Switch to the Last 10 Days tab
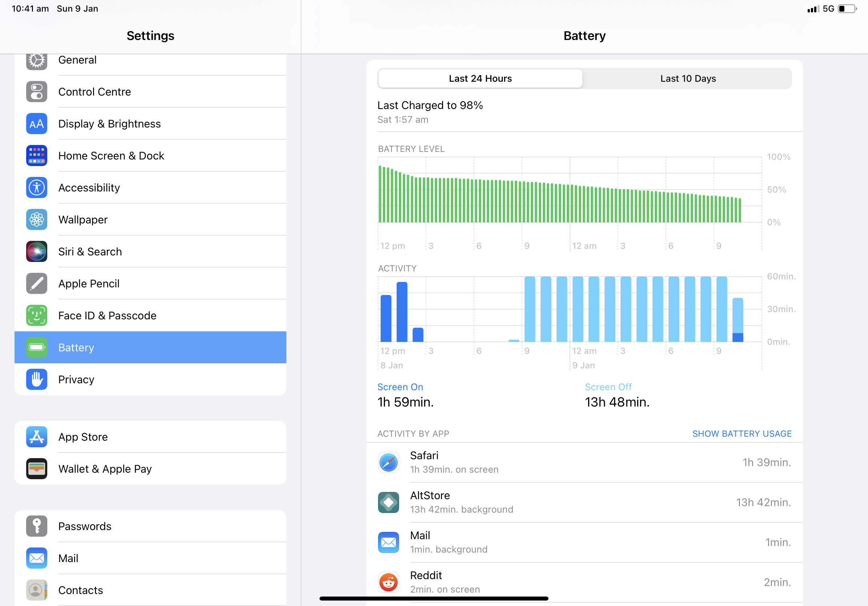 [x=688, y=78]
